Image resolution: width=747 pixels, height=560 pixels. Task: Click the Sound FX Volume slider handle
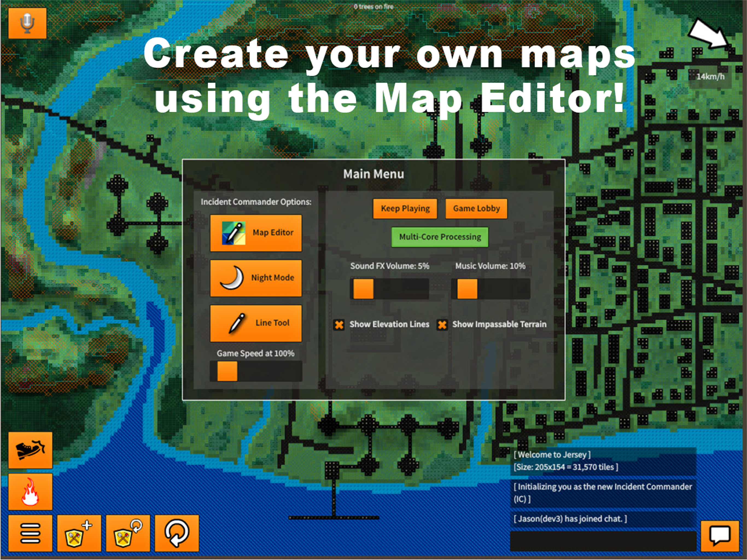point(363,289)
